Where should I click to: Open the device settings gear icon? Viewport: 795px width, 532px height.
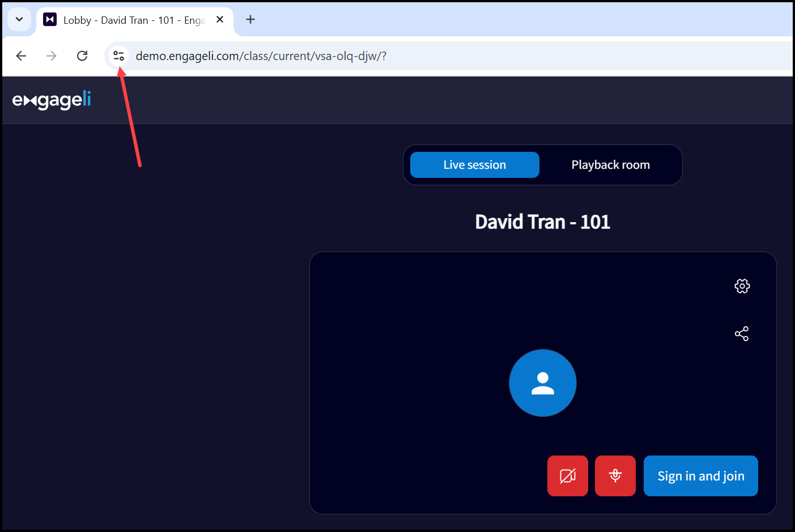click(x=742, y=286)
